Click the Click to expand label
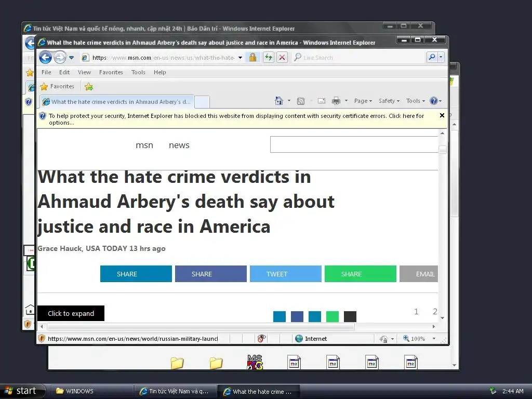532x399 pixels. pos(71,313)
